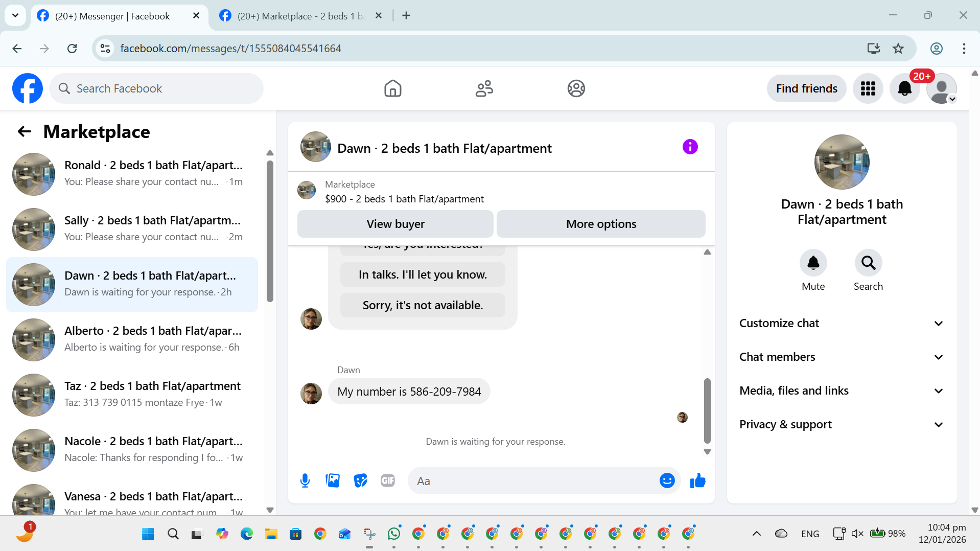Click the conversation list scrollbar
The width and height of the screenshot is (980, 551).
[x=270, y=231]
